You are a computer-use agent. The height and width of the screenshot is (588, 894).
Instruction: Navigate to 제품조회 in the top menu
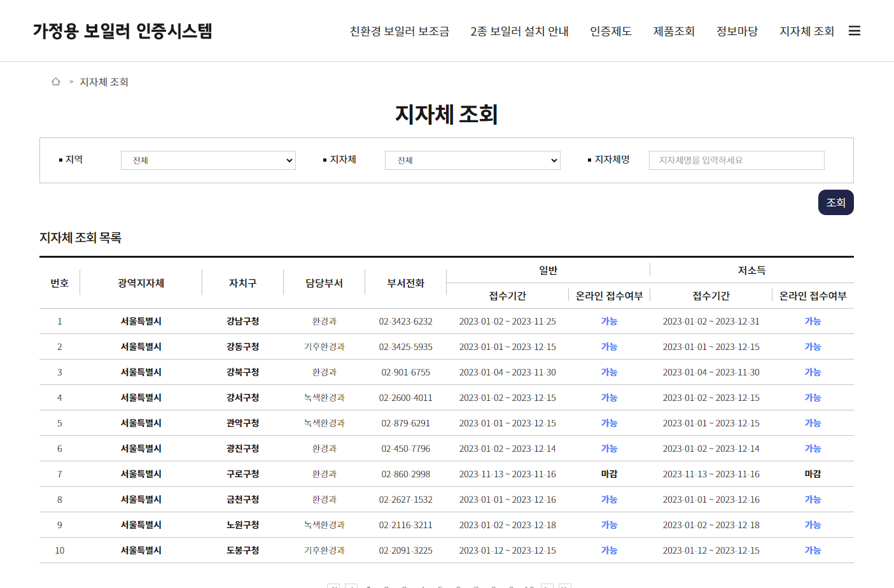coord(674,31)
